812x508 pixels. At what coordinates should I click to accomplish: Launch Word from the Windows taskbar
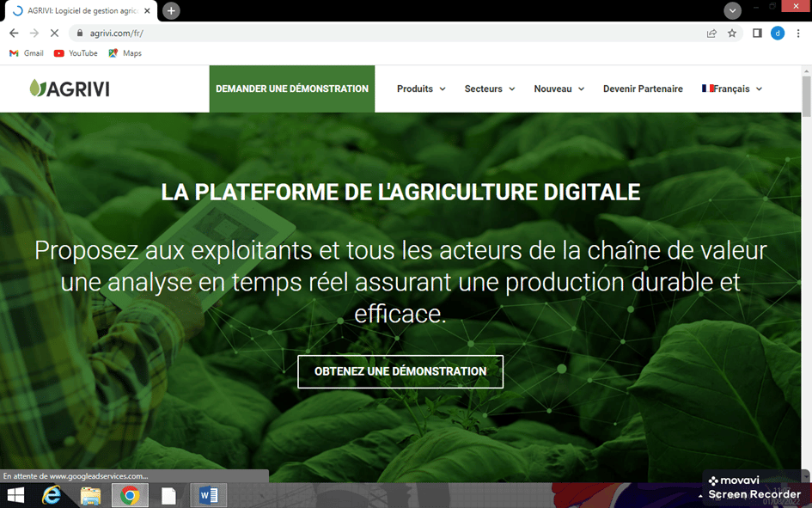coord(208,495)
